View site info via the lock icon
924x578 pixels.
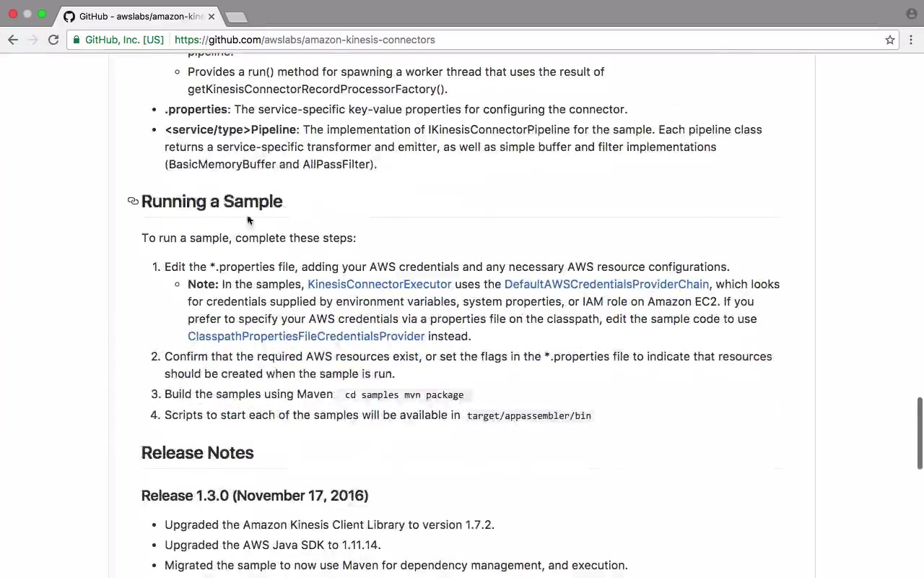point(77,40)
